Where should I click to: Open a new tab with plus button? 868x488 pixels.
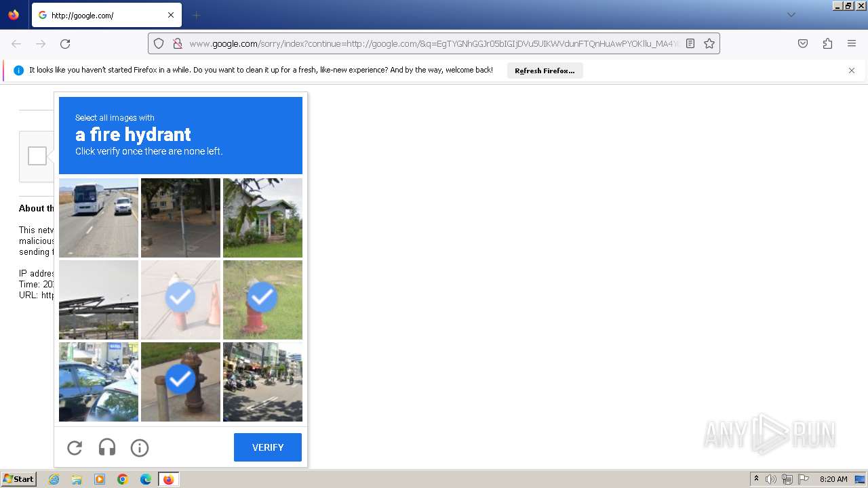[x=196, y=15]
